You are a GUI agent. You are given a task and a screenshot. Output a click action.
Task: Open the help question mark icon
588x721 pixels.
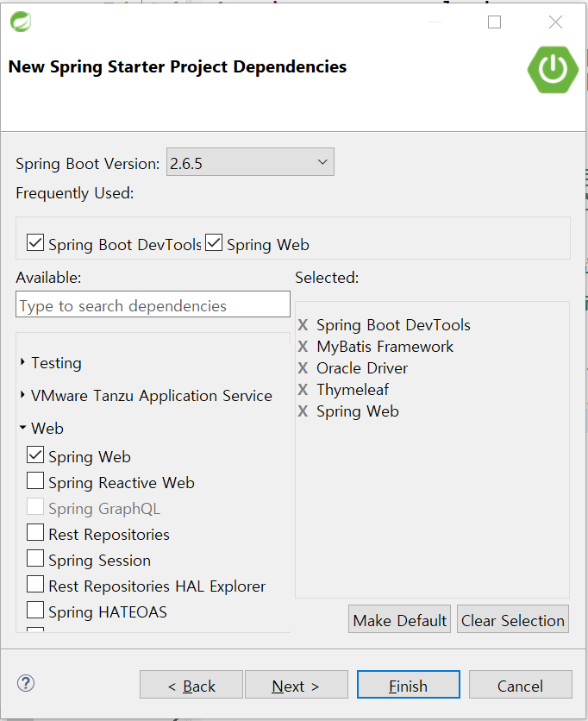click(x=26, y=683)
